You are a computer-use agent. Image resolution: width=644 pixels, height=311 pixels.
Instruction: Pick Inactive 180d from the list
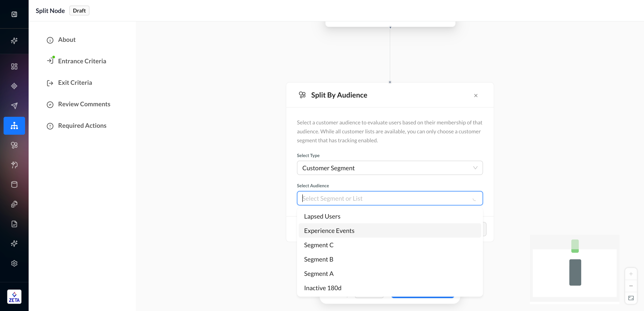(322, 288)
